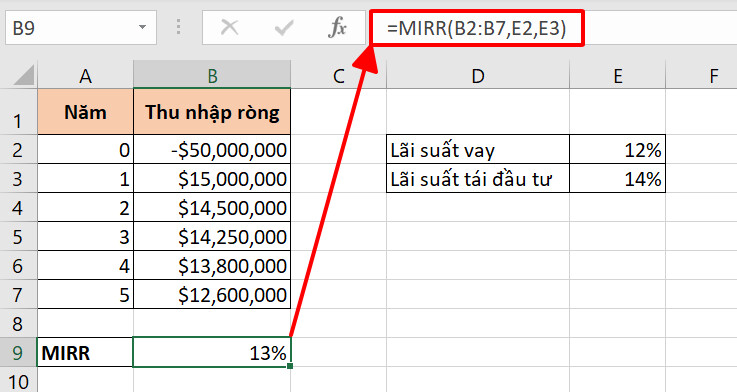Select the 14% reinvestment rate cell
737x392 pixels.
[618, 179]
